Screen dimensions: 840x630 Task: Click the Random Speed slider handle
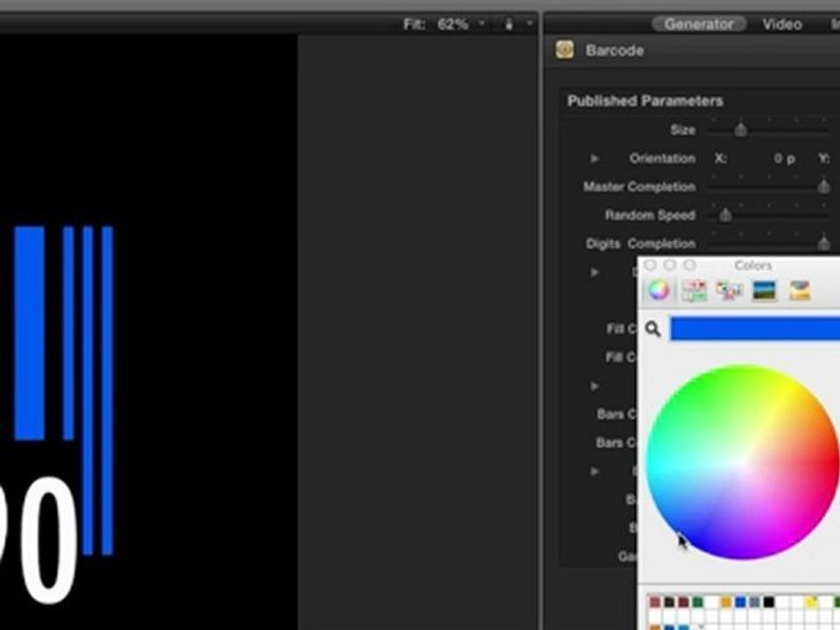(725, 215)
